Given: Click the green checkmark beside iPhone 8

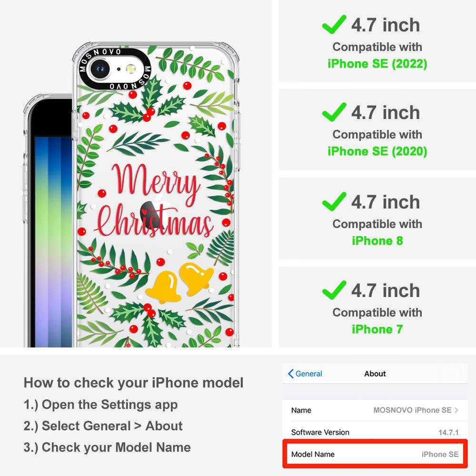Looking at the screenshot, I should (334, 201).
